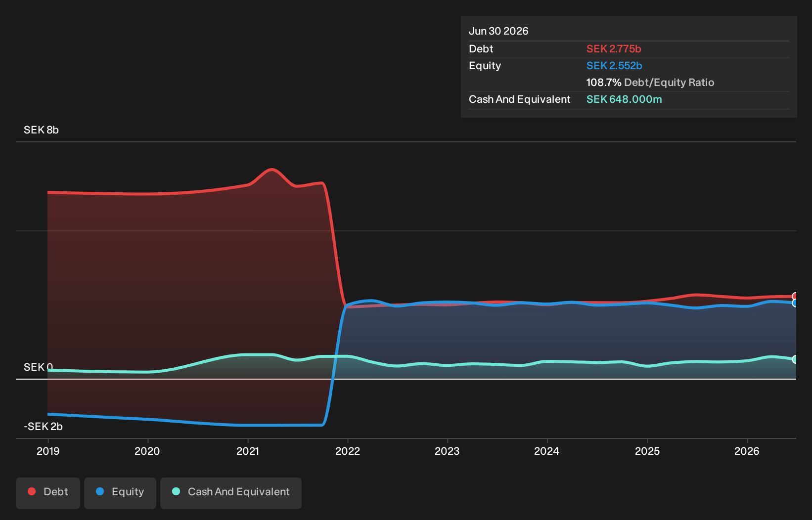
Task: Click the SEK 8b axis label
Action: point(41,130)
